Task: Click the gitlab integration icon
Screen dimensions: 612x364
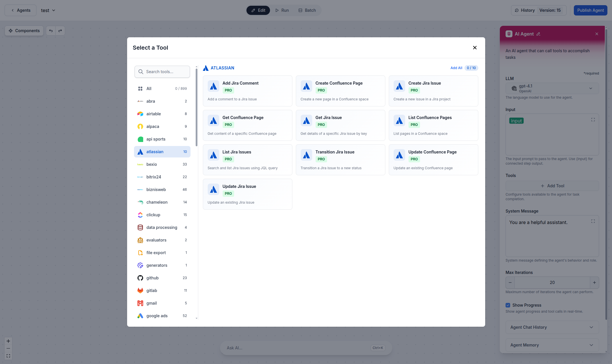Action: coord(140,290)
